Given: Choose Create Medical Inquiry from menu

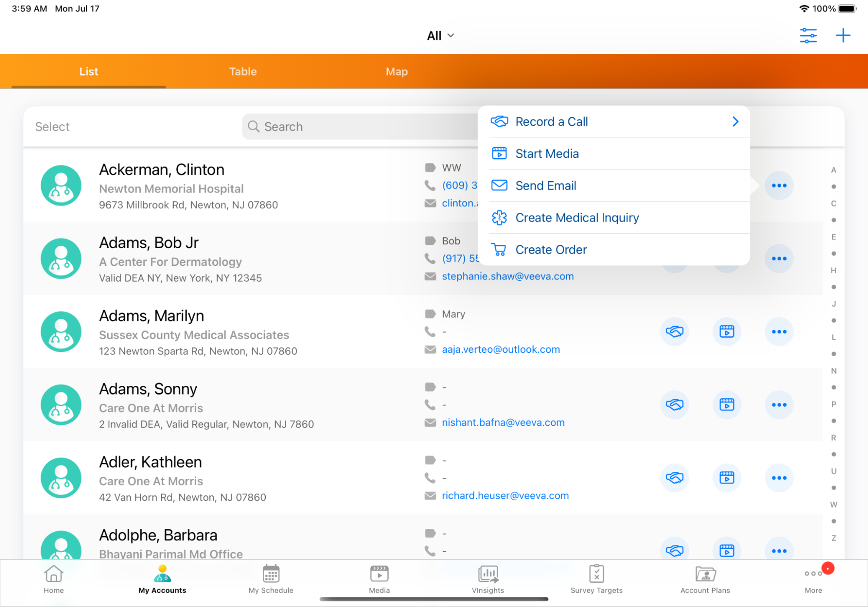Looking at the screenshot, I should 577,218.
